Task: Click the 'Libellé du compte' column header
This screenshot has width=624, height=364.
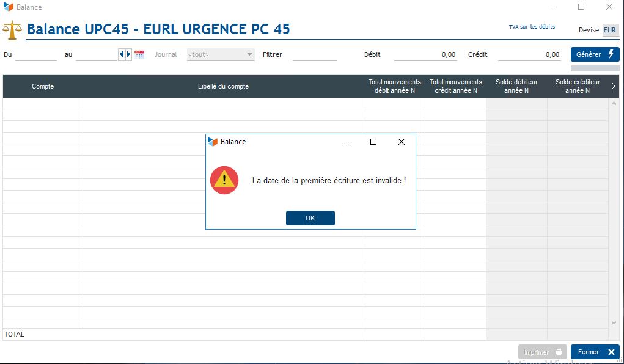Action: (x=223, y=86)
